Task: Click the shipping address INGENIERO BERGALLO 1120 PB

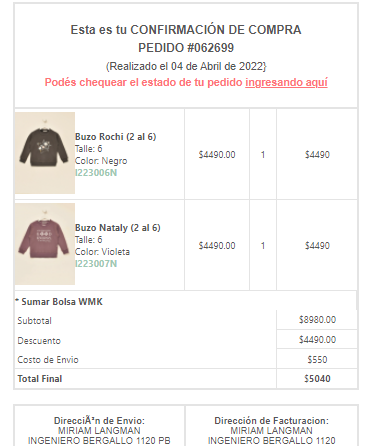Action: [99, 441]
